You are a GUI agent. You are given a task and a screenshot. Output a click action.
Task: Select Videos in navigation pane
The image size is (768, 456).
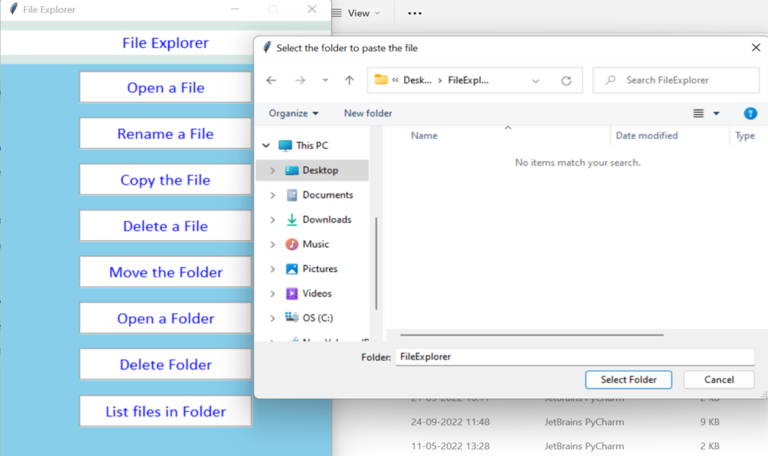click(x=317, y=293)
